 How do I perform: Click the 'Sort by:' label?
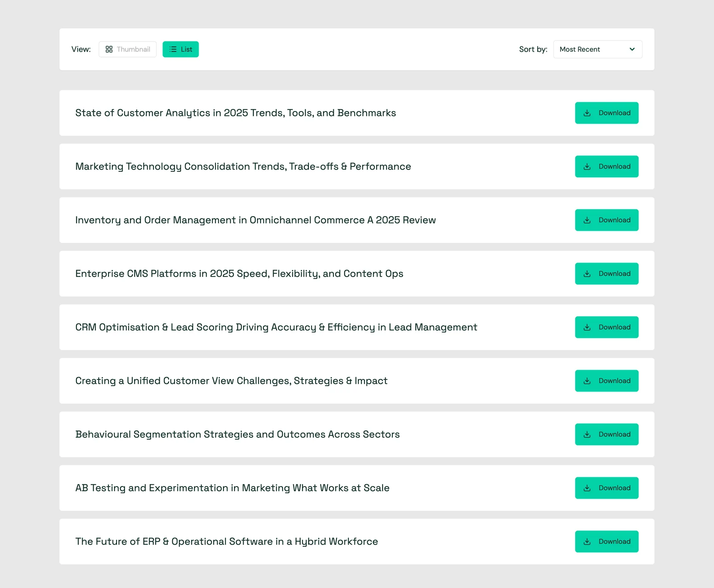click(533, 49)
